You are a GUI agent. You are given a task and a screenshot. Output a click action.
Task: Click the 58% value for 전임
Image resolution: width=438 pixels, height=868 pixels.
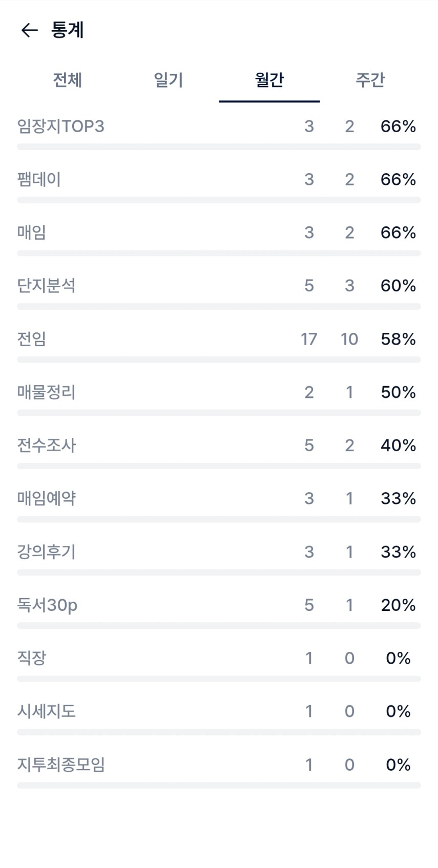pyautogui.click(x=398, y=339)
